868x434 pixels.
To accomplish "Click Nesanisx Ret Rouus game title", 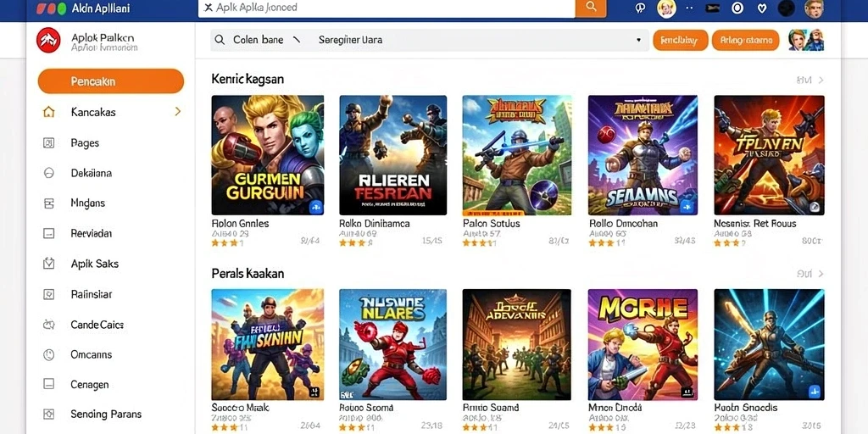I will click(x=755, y=224).
